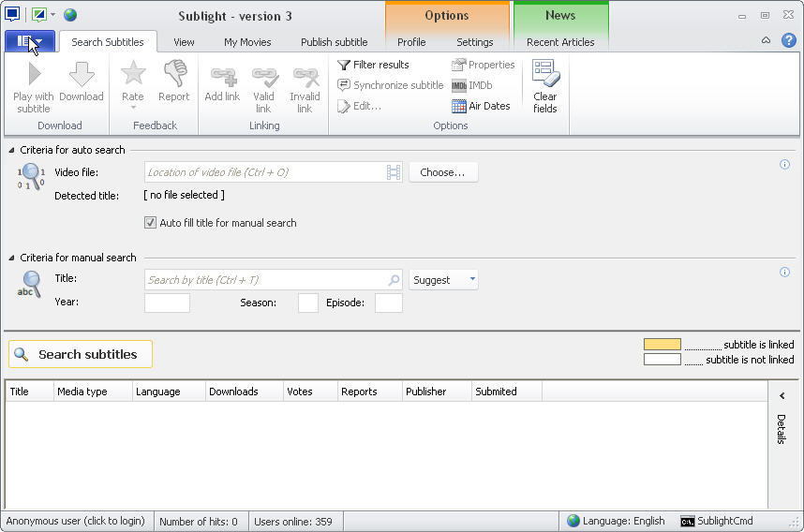
Task: Open the Settings tab
Action: pyautogui.click(x=475, y=42)
